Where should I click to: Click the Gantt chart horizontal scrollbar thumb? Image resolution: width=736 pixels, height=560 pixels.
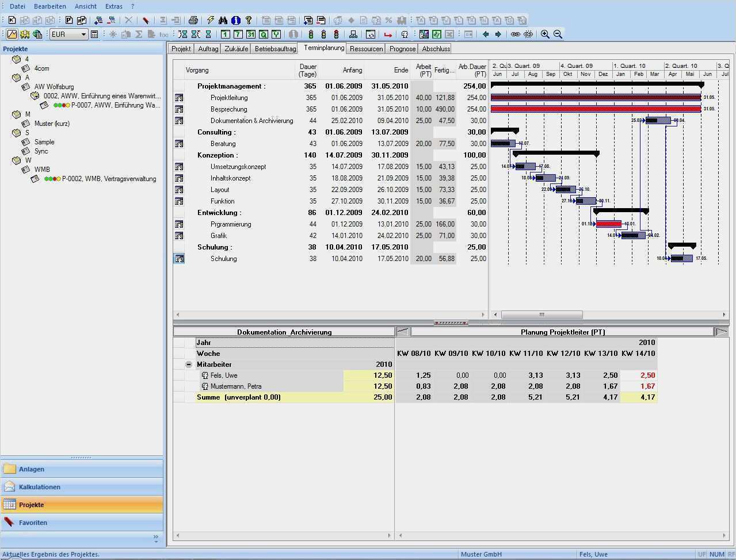[x=541, y=314]
